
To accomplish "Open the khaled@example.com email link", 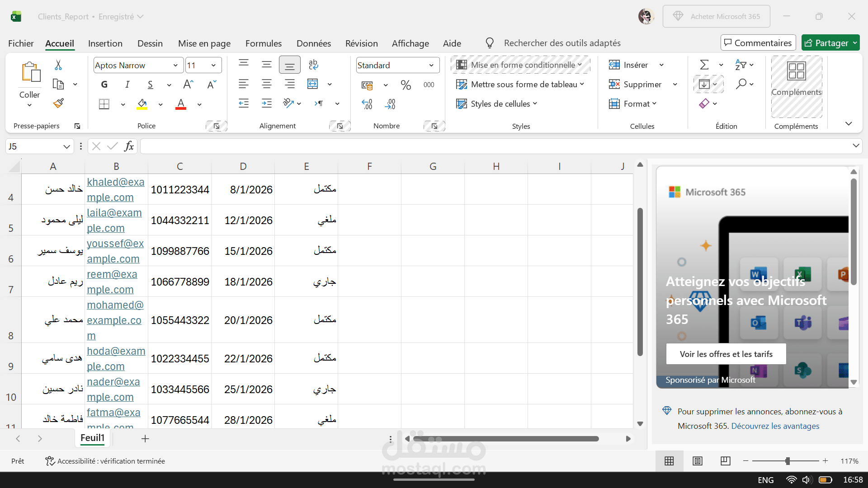I will (115, 182).
